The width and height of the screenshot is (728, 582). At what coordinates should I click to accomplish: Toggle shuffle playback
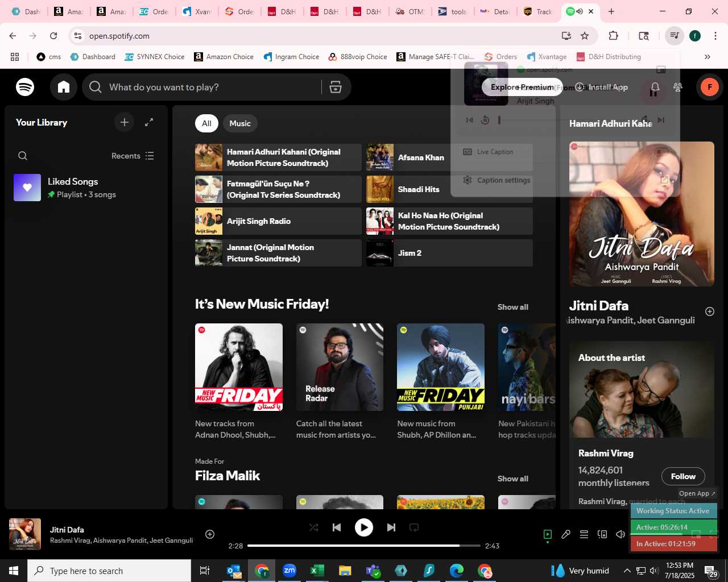point(314,527)
